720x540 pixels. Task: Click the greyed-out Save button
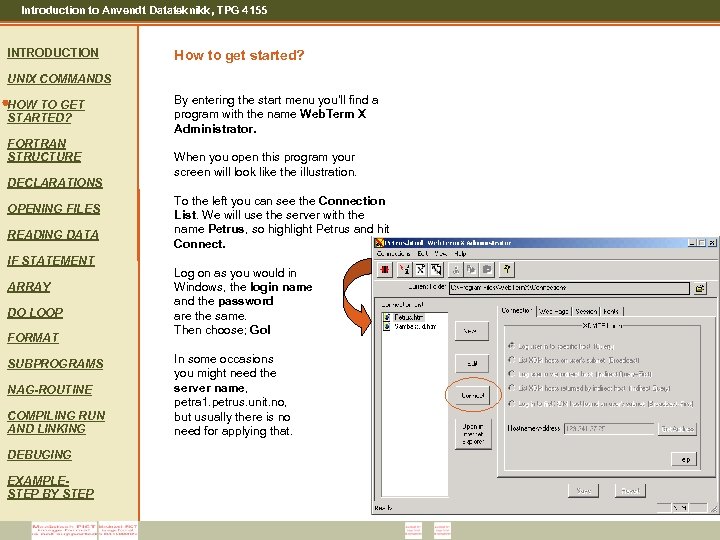tap(583, 490)
